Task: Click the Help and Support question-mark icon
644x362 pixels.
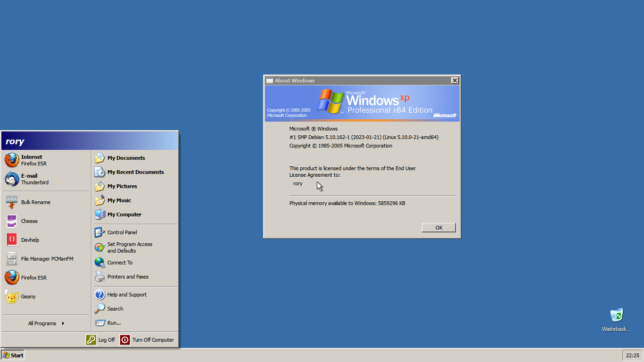Action: coord(99,295)
